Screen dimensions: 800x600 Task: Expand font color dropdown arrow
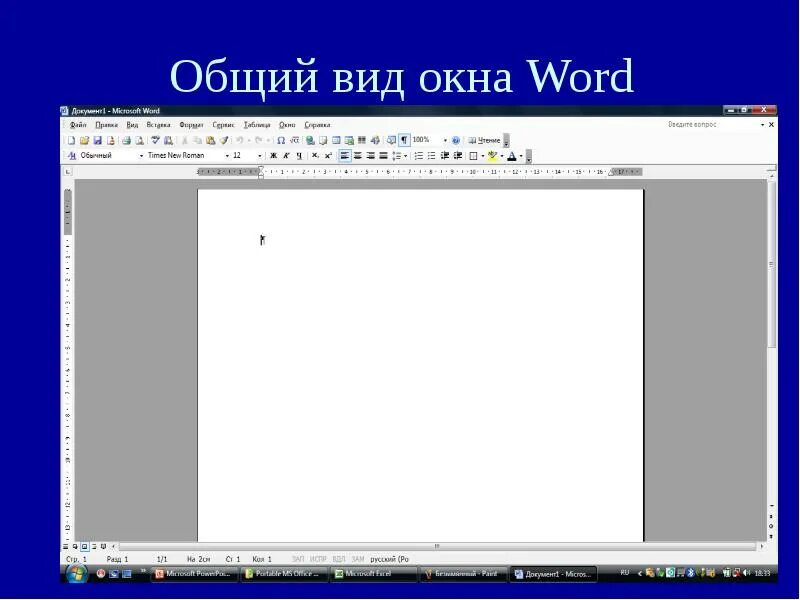point(521,156)
